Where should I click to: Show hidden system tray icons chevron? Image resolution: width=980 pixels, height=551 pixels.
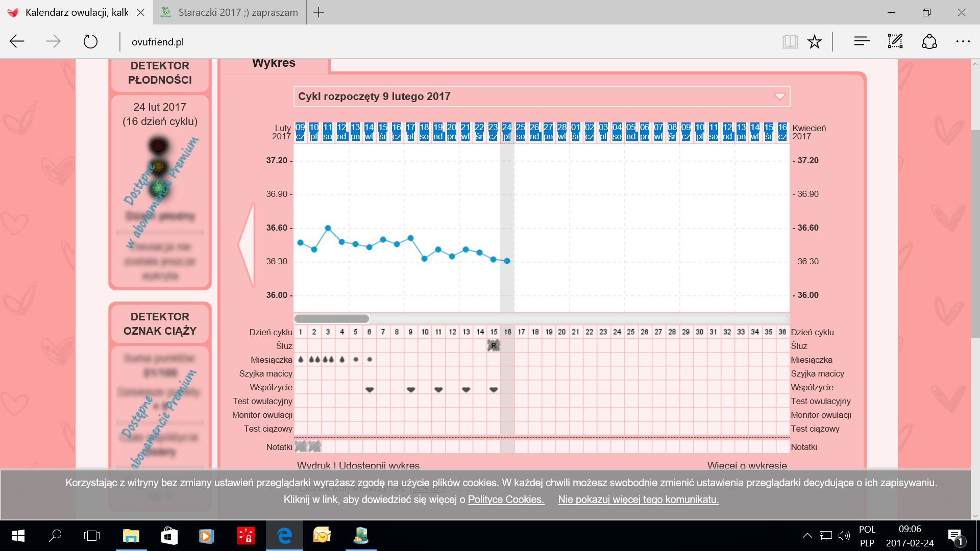(807, 535)
